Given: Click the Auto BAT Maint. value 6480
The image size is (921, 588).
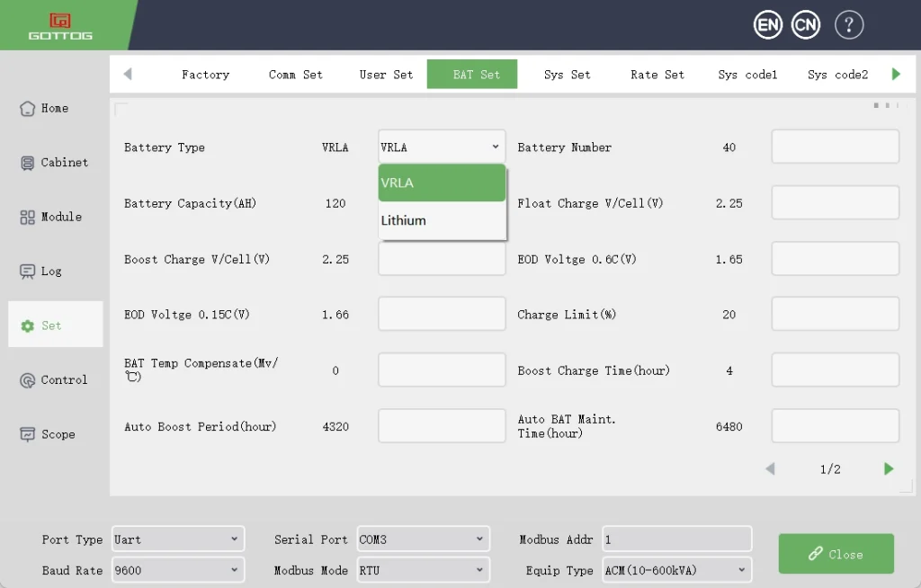Looking at the screenshot, I should pyautogui.click(x=729, y=426).
